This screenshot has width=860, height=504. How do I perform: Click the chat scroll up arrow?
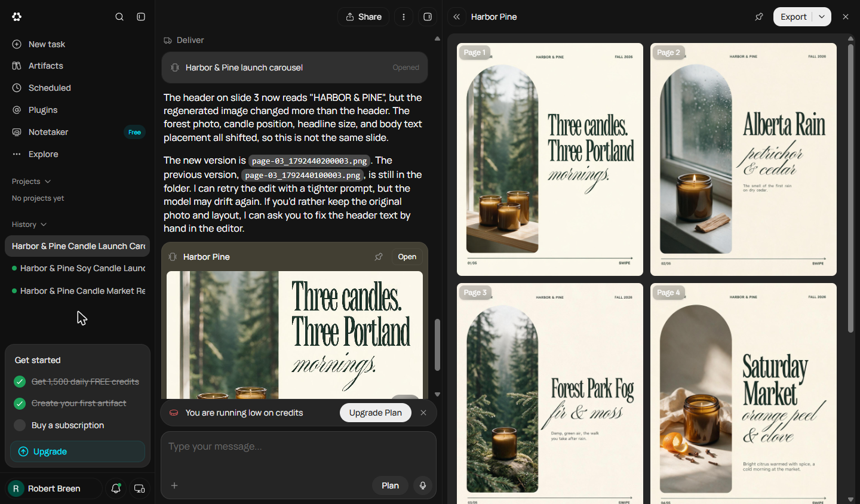(437, 39)
